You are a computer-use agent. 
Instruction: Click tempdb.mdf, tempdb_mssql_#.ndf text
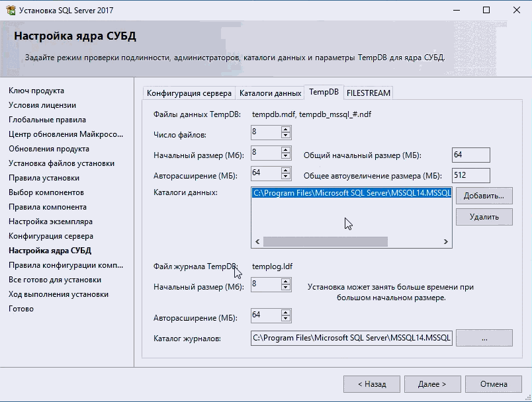point(312,114)
